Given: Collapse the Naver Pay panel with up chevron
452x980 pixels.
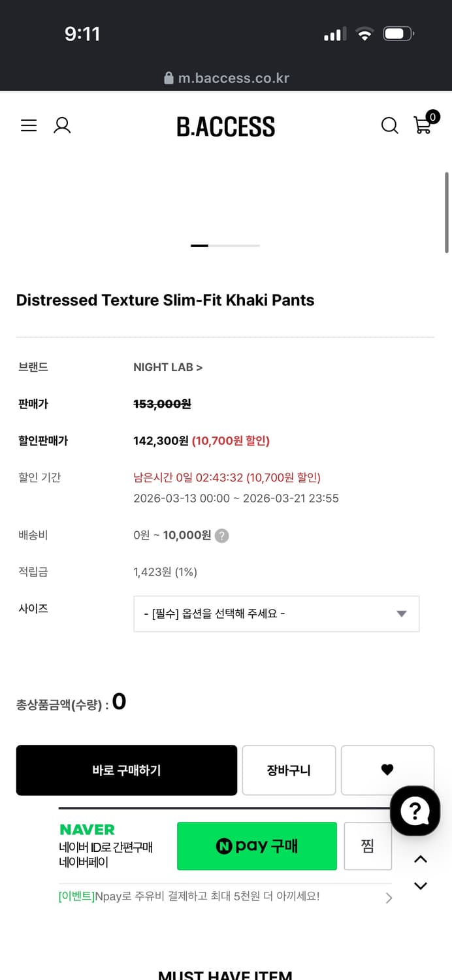Looking at the screenshot, I should pyautogui.click(x=421, y=859).
